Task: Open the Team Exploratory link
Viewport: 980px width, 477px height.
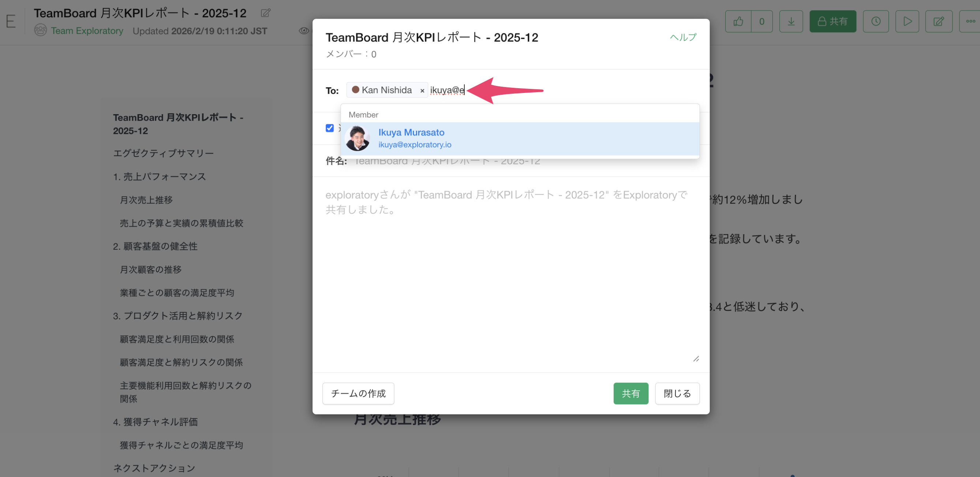Action: (87, 31)
